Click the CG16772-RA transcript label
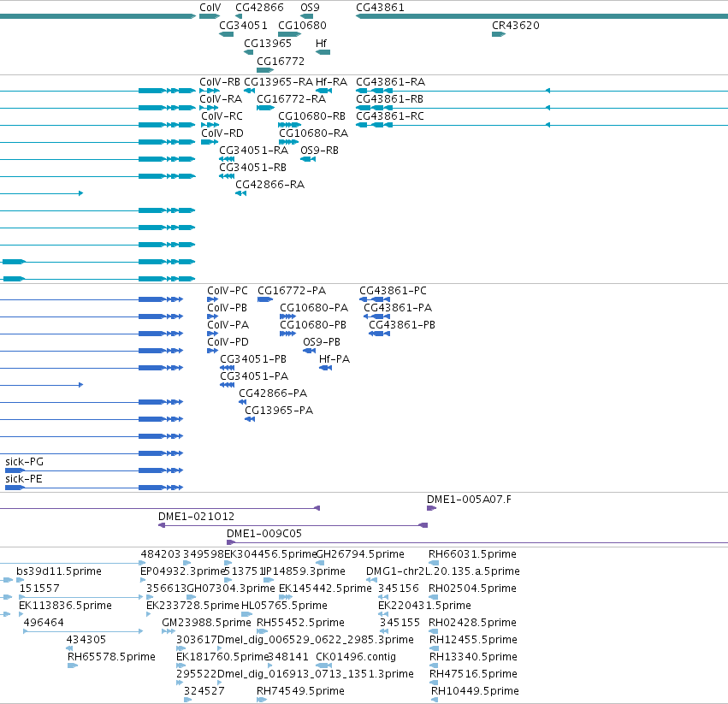This screenshot has width=728, height=704. (x=291, y=99)
